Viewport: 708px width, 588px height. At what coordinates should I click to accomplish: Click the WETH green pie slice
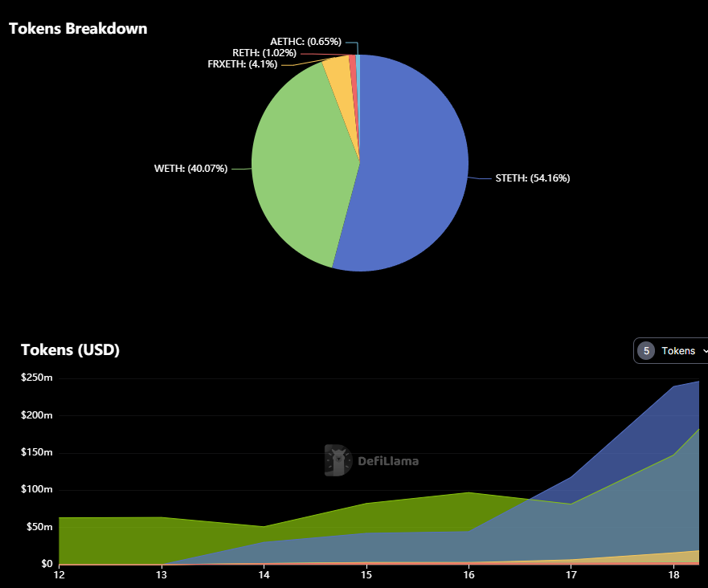302,167
